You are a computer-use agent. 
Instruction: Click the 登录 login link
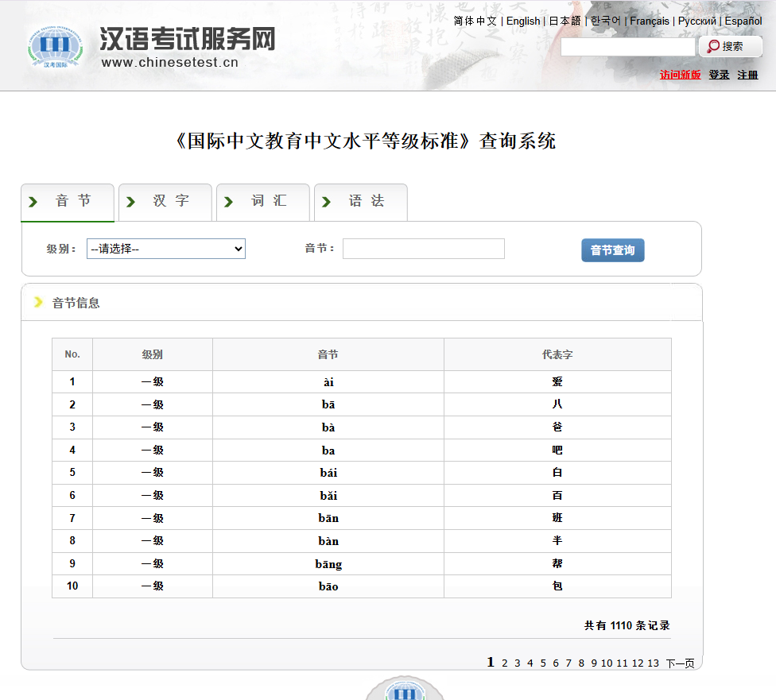[x=719, y=75]
